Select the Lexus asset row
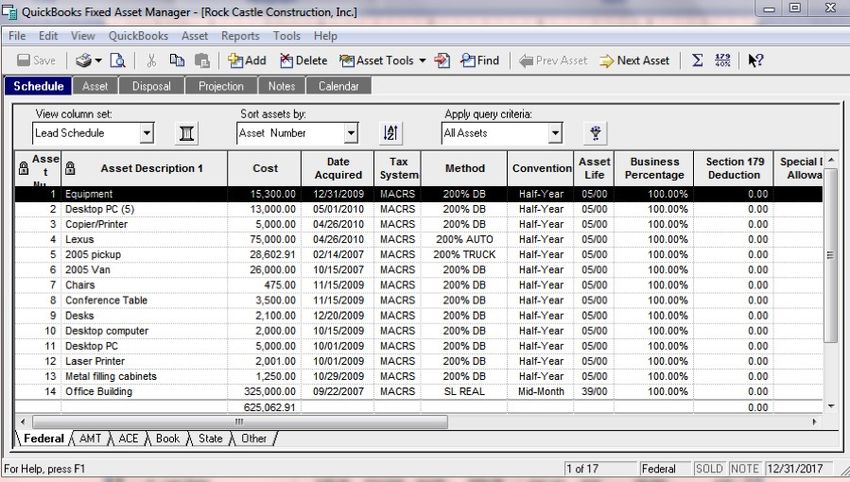Viewport: 850px width, 482px height. click(418, 239)
